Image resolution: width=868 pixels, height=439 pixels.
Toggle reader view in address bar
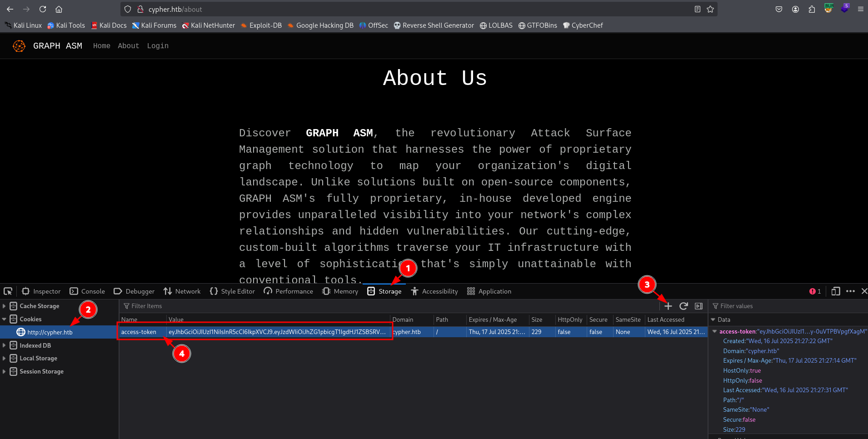click(698, 9)
